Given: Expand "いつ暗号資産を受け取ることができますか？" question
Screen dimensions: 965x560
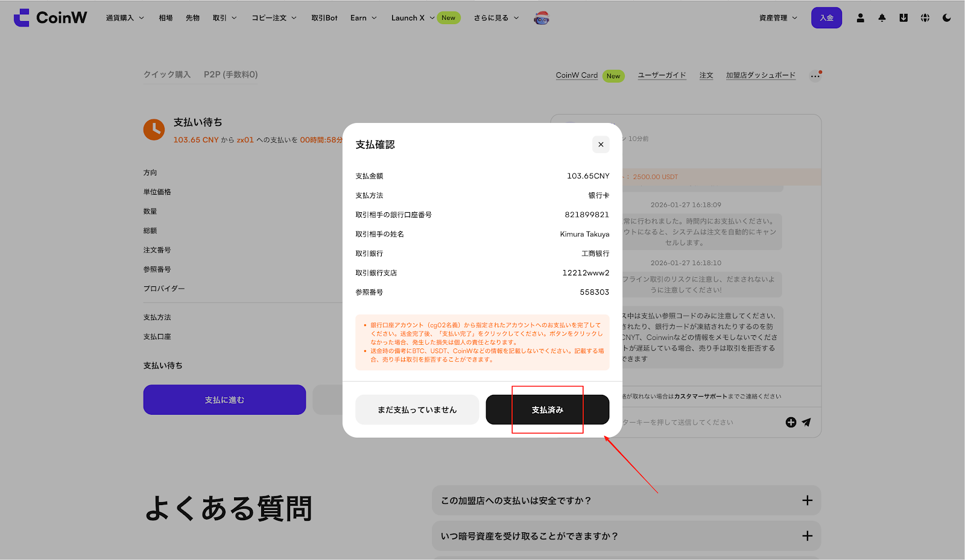Looking at the screenshot, I should [x=626, y=536].
